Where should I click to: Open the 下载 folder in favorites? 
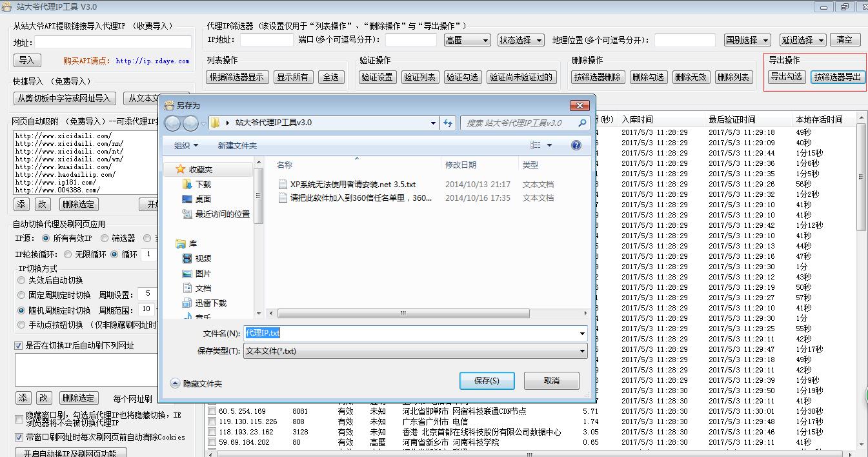pos(203,184)
